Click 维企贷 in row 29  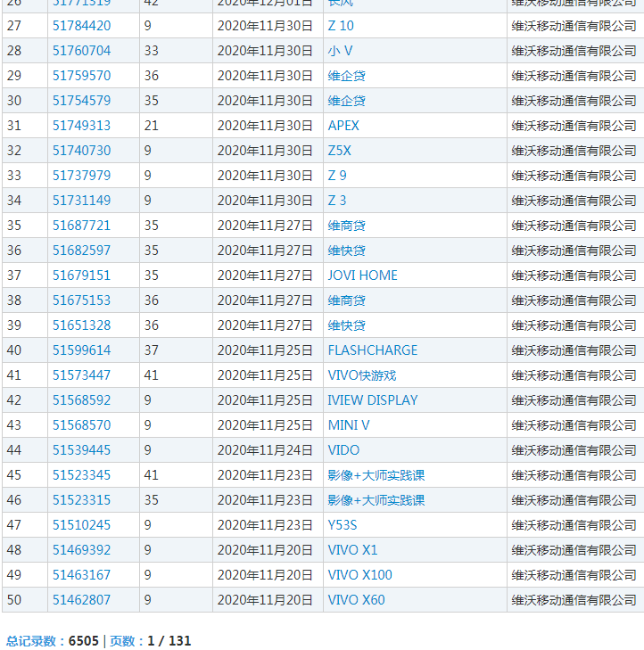[x=346, y=76]
